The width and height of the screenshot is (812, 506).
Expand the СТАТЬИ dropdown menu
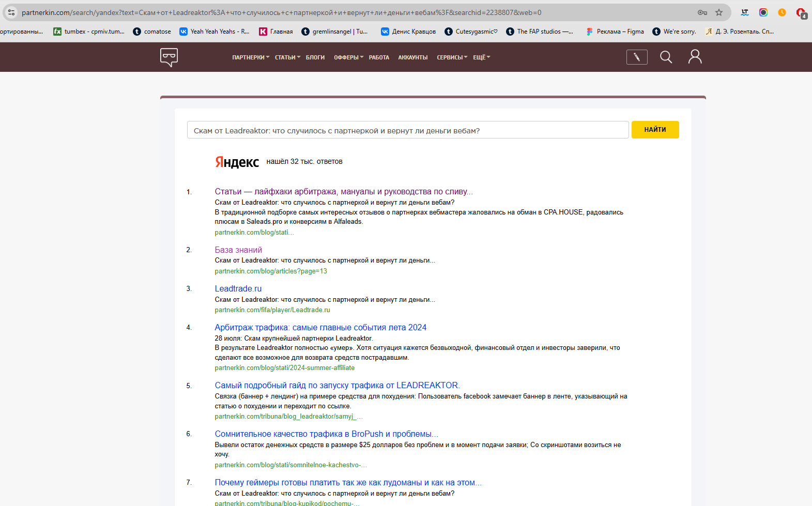[287, 57]
